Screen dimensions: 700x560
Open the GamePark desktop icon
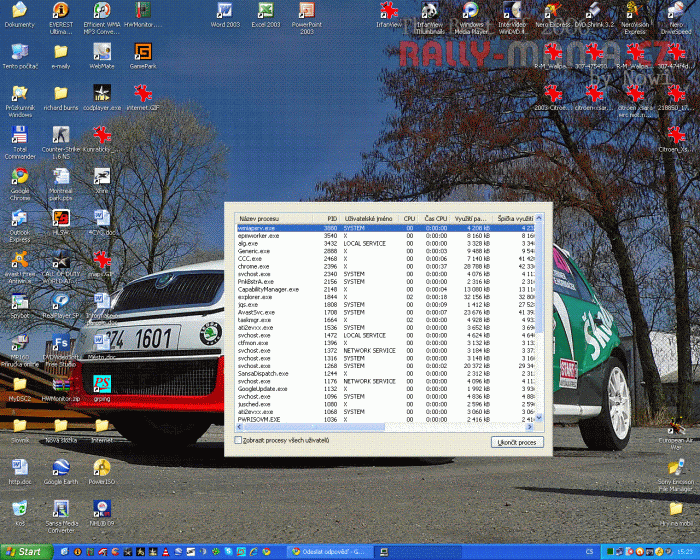(x=142, y=52)
